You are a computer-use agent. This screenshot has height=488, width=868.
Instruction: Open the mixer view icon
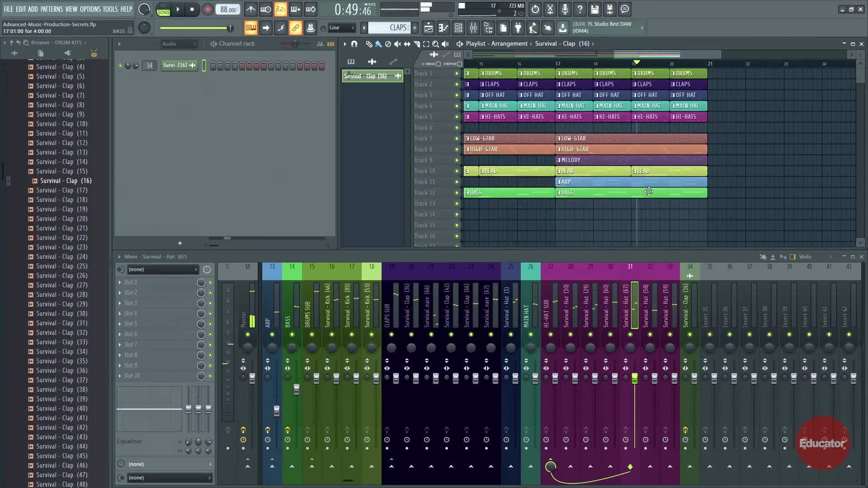click(x=473, y=28)
